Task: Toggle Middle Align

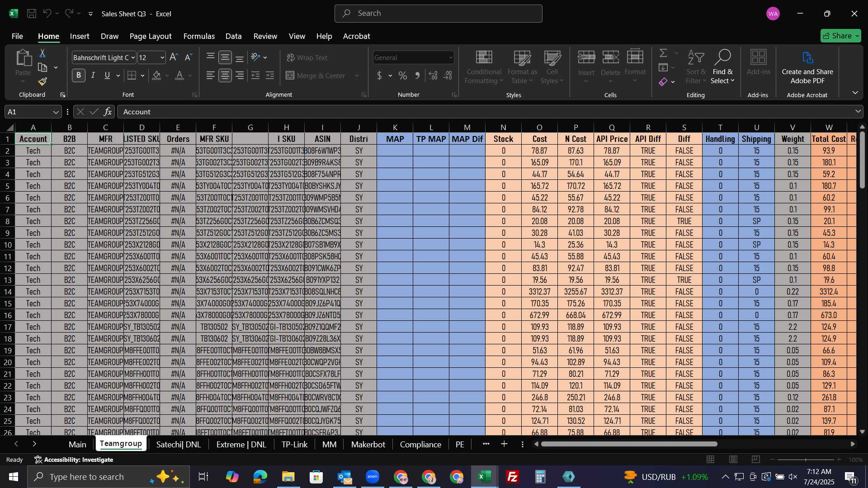Action: (225, 57)
